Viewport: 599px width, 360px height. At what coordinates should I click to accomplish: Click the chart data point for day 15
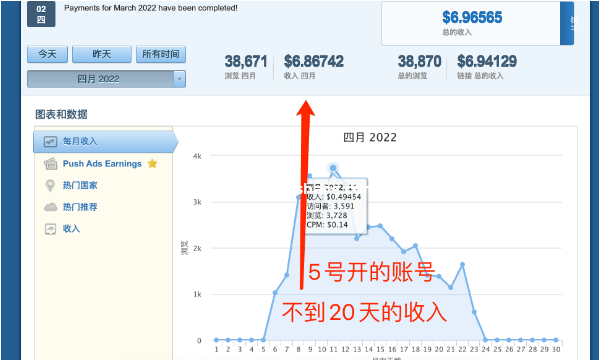click(x=380, y=226)
